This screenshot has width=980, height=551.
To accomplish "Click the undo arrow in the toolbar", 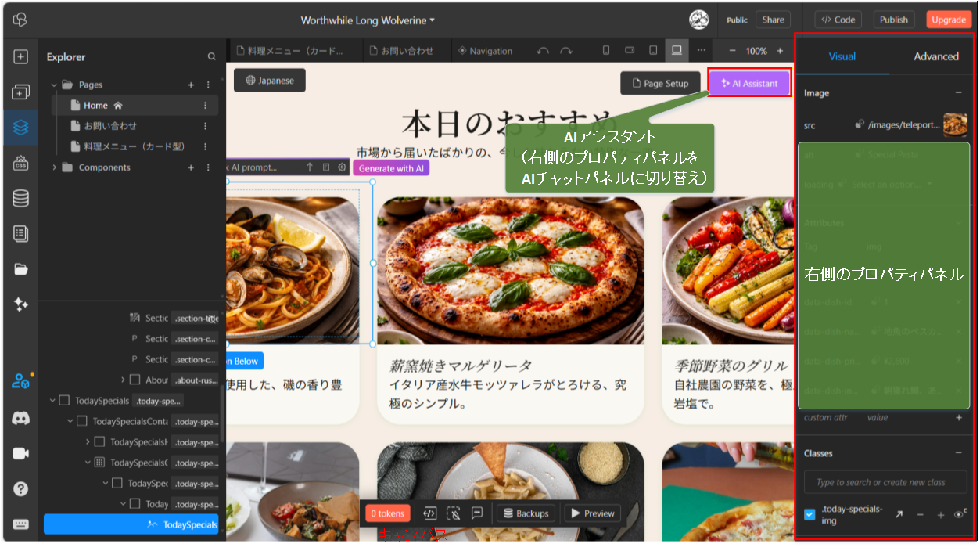I will (543, 51).
